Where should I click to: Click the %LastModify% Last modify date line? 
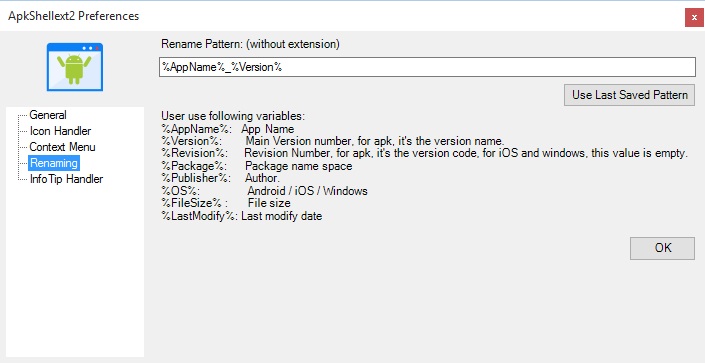(x=241, y=216)
